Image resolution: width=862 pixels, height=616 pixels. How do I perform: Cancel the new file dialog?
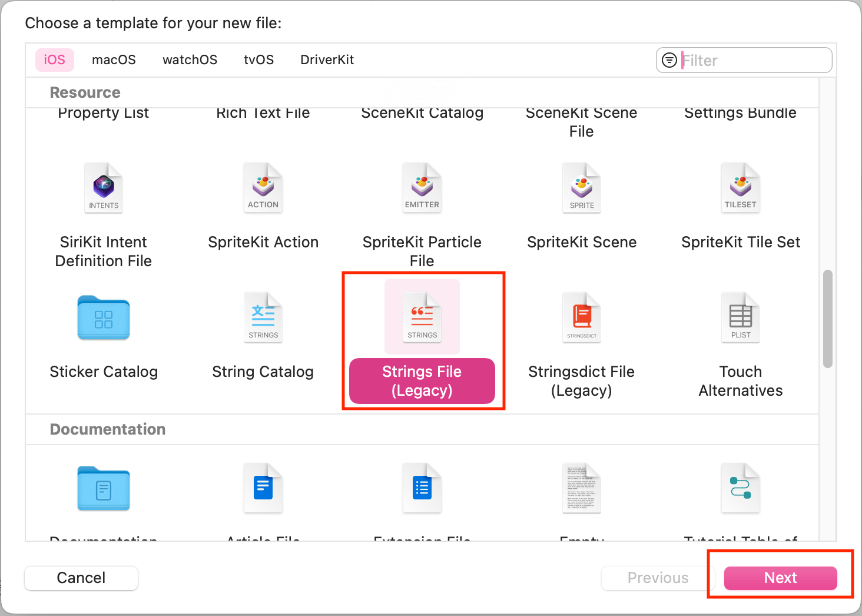[x=81, y=578]
